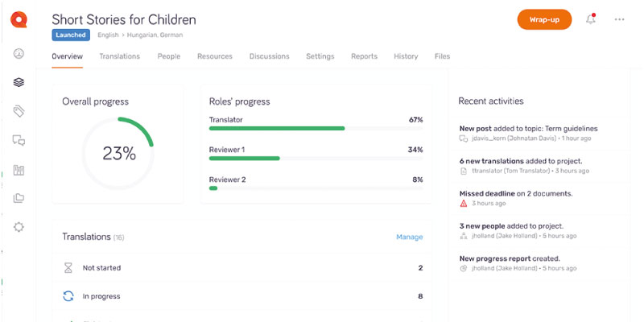This screenshot has width=644, height=322.
Task: Click the Launched status badge
Action: (71, 35)
